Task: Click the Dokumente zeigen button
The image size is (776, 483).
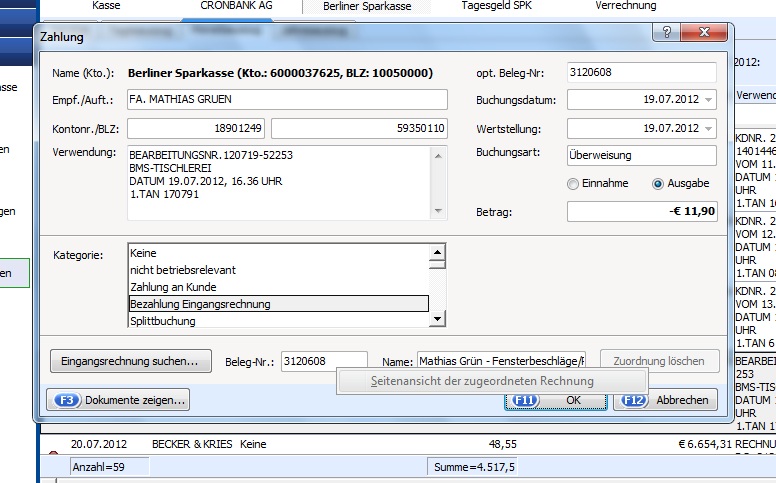Action: point(118,400)
